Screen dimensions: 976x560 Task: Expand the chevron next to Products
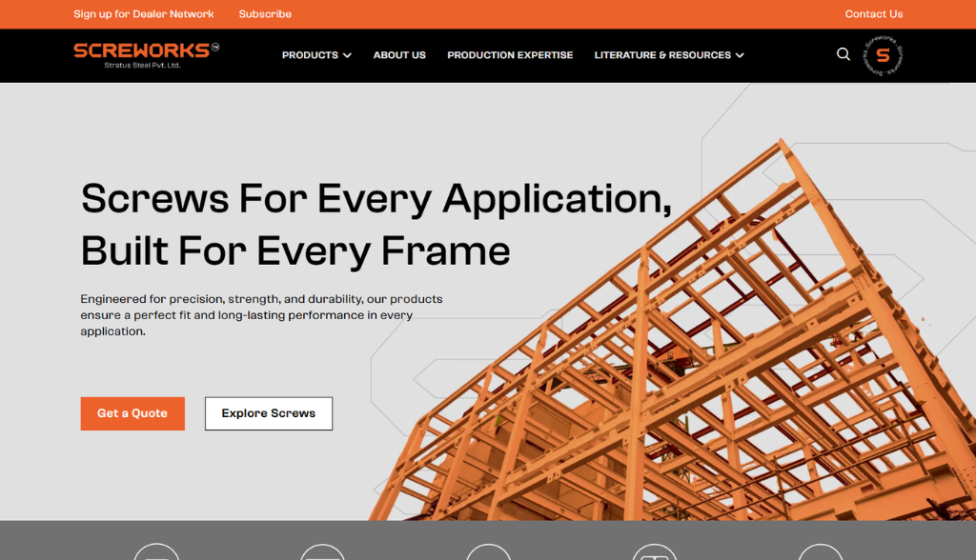[x=347, y=55]
